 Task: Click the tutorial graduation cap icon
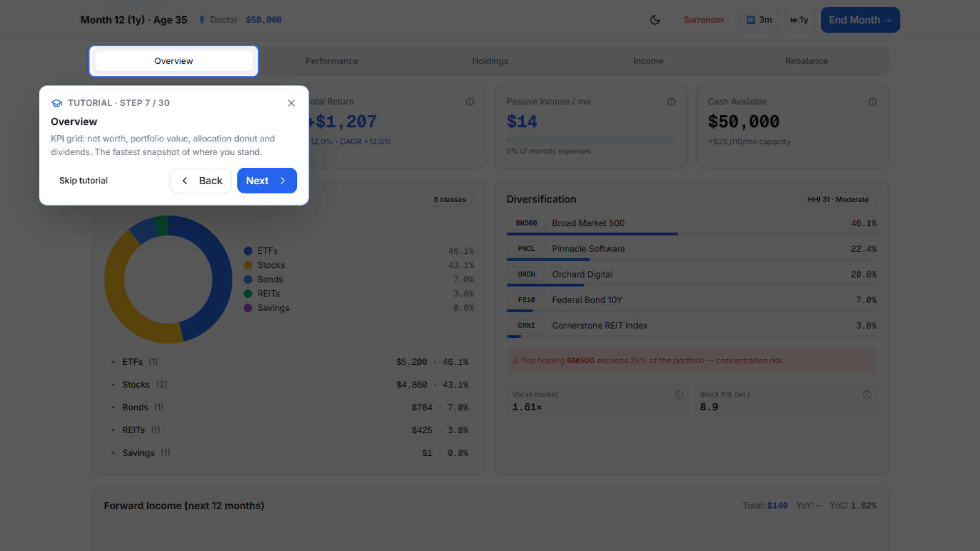[57, 103]
